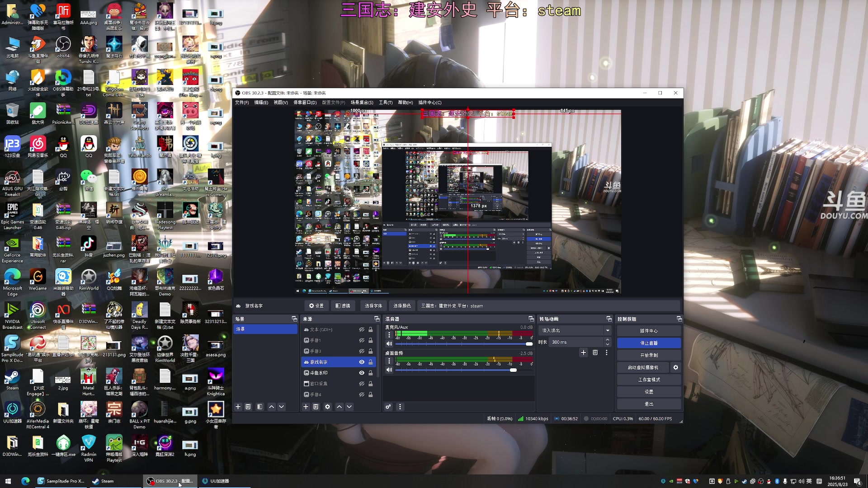Show the 窗口采集 source via eye icon
This screenshot has width=868, height=488.
tap(362, 384)
